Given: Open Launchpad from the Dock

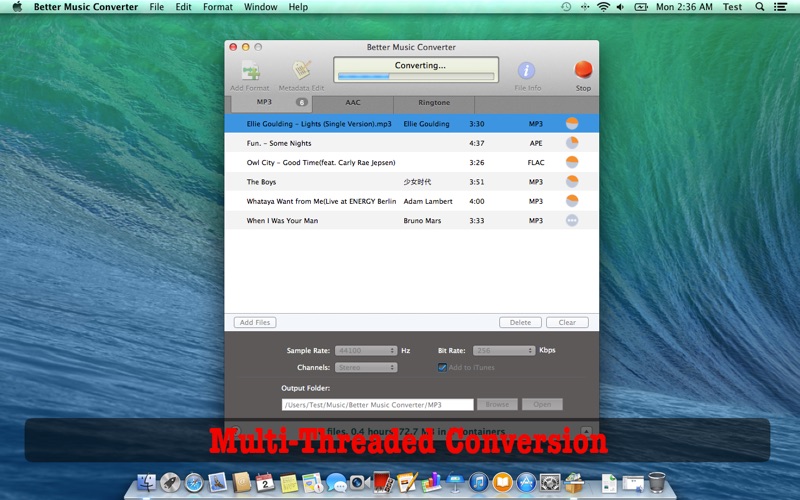Looking at the screenshot, I should click(x=170, y=482).
